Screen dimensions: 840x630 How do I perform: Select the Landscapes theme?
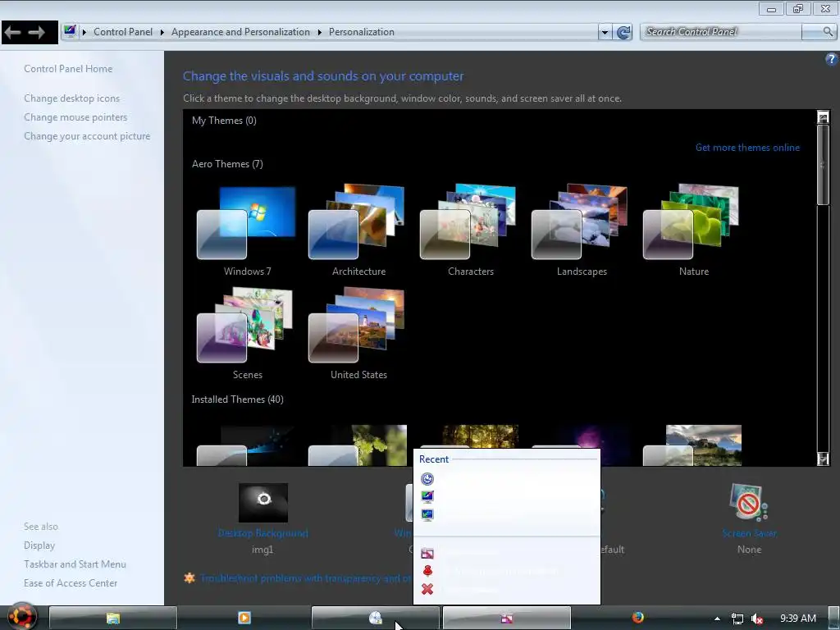coord(582,231)
